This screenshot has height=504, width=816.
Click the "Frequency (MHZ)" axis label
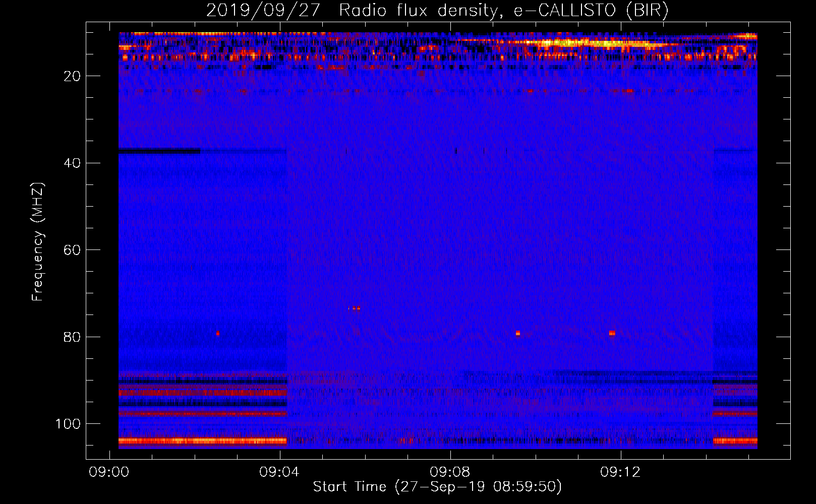click(38, 242)
